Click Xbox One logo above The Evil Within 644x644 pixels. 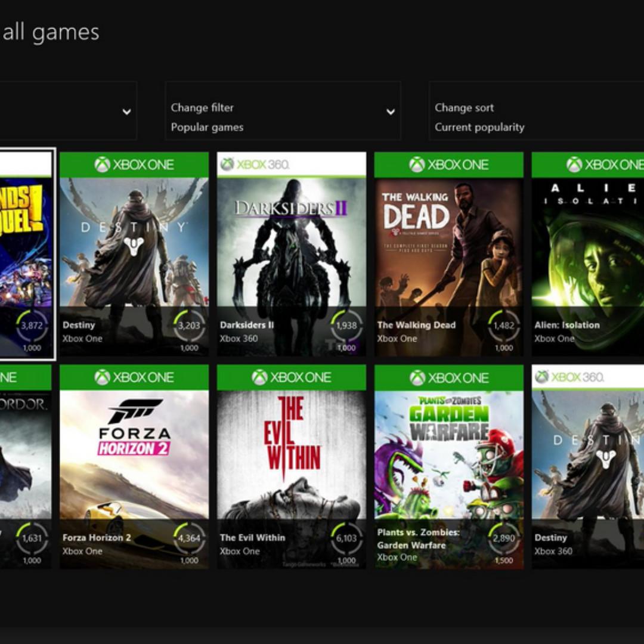click(292, 377)
